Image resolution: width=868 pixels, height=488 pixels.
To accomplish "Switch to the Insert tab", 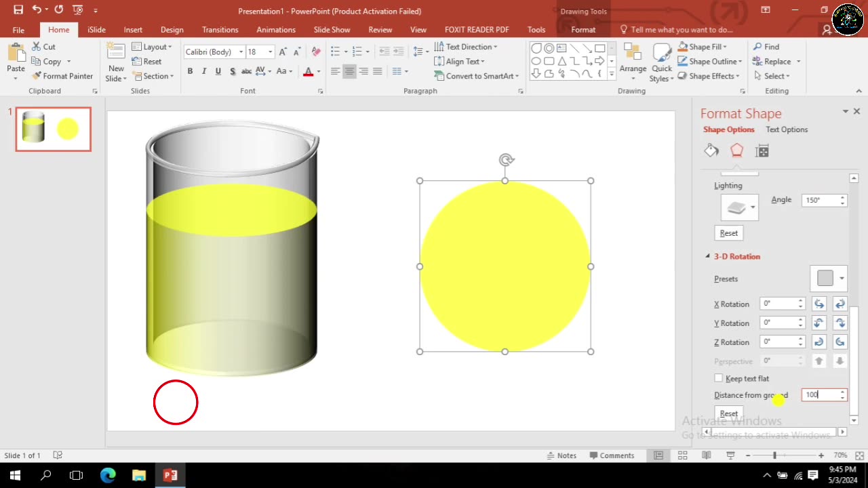I will [x=133, y=30].
